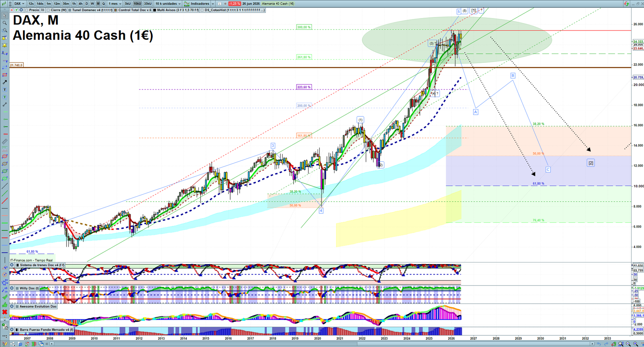Collapse bottom bar with double-left chevron
The width and height of the screenshot is (644, 347).
click(47, 344)
